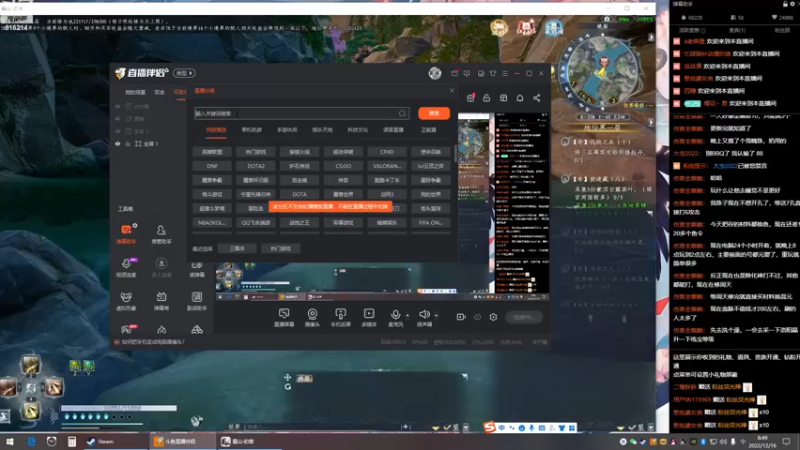Pick the NBA2KOL... category button
Image resolution: width=800 pixels, height=450 pixels.
point(212,222)
